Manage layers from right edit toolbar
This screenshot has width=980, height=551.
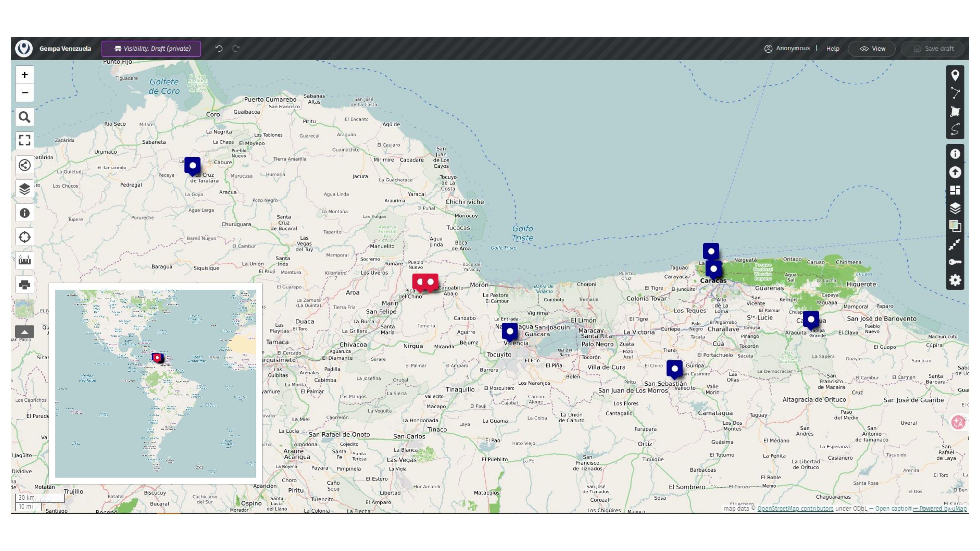[955, 208]
